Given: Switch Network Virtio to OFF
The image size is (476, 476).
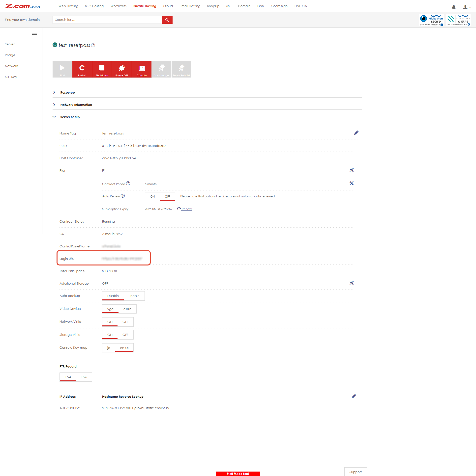Looking at the screenshot, I should coord(125,322).
